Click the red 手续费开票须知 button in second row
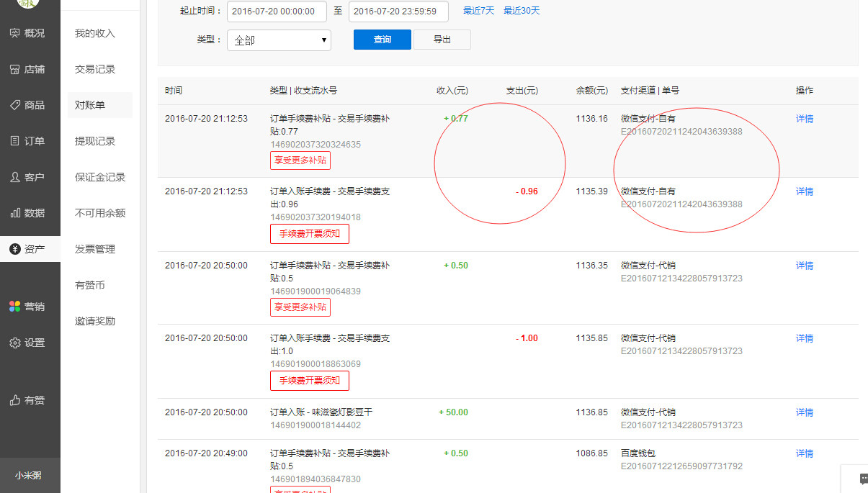Screen dimensions: 868x493 coord(310,234)
